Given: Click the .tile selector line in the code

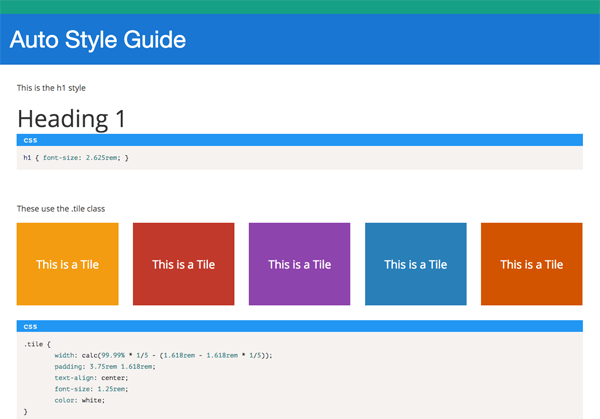Looking at the screenshot, I should click(36, 343).
